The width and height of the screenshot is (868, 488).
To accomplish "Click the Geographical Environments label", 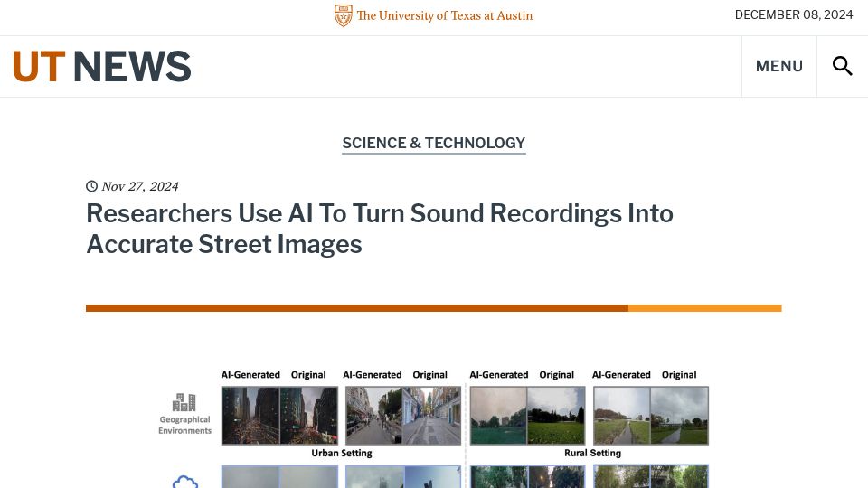I will tap(184, 425).
